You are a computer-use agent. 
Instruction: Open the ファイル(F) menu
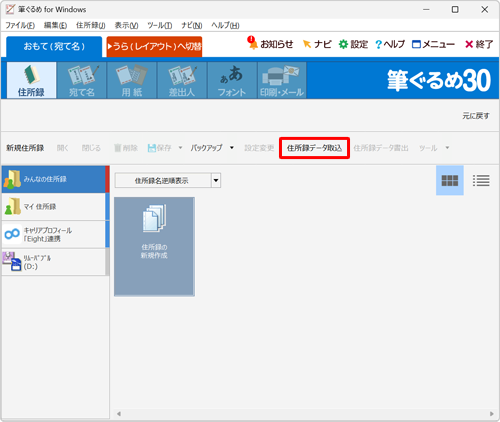click(x=20, y=25)
